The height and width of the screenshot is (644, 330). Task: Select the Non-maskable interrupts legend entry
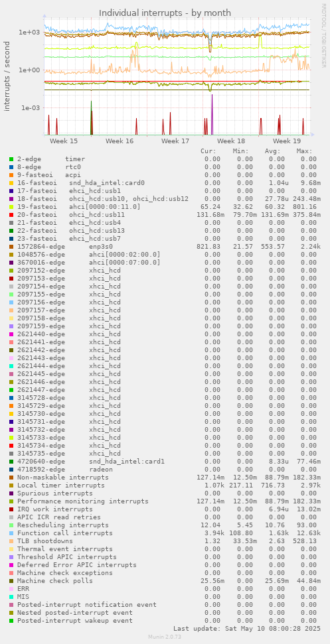[x=63, y=478]
